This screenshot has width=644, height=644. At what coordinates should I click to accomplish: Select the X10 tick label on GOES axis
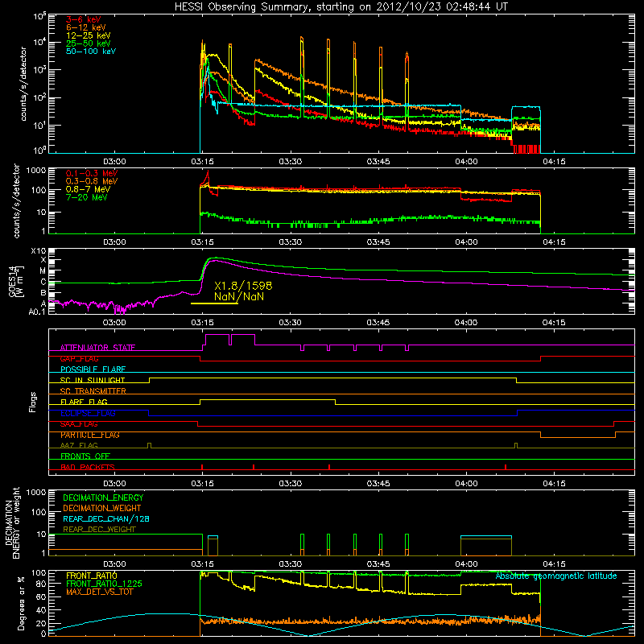click(x=39, y=251)
